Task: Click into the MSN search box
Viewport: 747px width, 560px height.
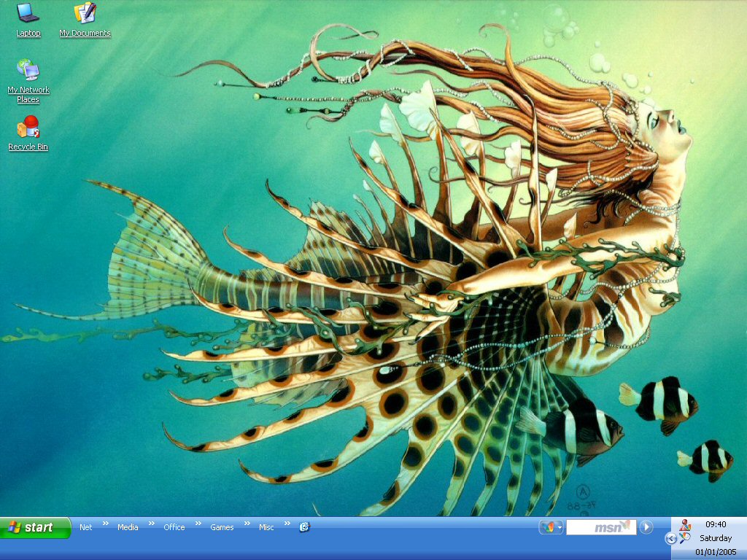Action: [601, 527]
